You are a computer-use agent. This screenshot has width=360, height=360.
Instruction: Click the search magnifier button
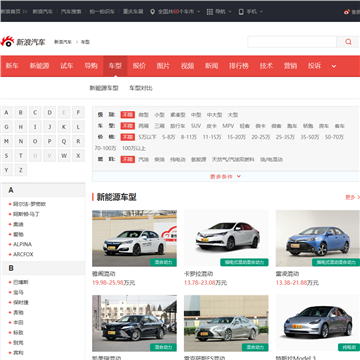pyautogui.click(x=348, y=42)
